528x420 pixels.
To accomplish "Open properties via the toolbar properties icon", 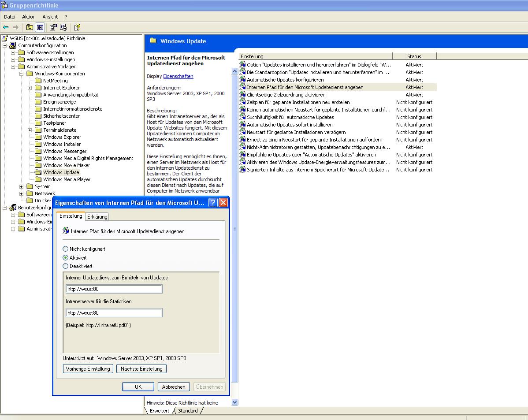I will 53,27.
